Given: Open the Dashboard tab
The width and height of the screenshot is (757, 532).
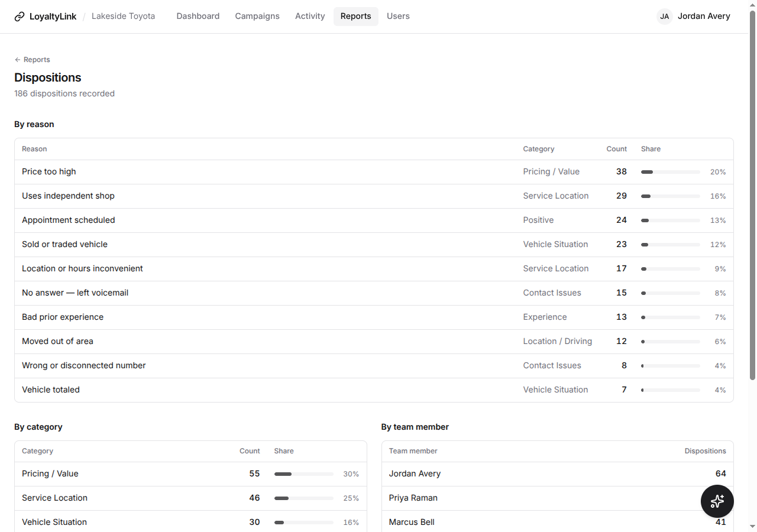Looking at the screenshot, I should tap(198, 17).
